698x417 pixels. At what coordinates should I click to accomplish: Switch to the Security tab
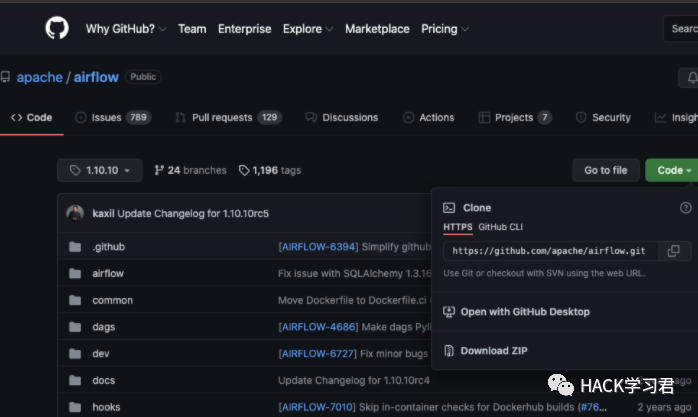(x=603, y=117)
